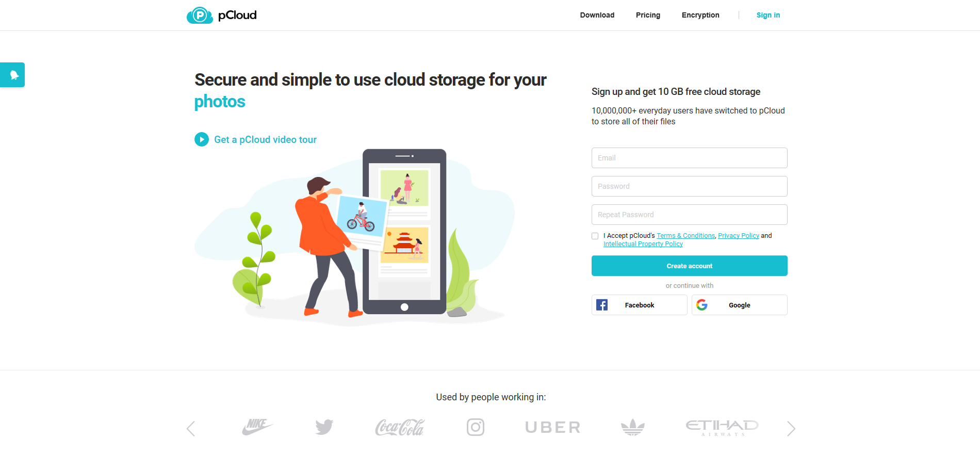The width and height of the screenshot is (980, 455).
Task: Open the Download menu item
Action: 597,15
